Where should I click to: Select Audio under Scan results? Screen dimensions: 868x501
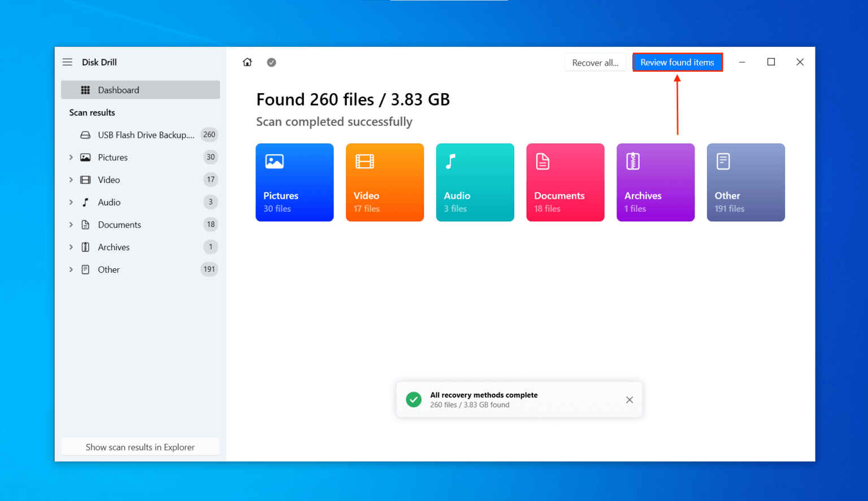[x=109, y=202]
